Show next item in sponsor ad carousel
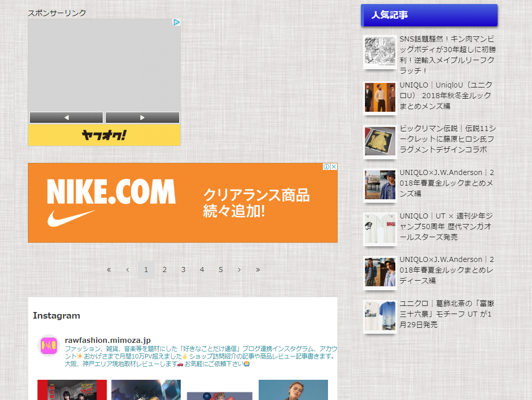Image resolution: width=532 pixels, height=400 pixels. tap(143, 118)
